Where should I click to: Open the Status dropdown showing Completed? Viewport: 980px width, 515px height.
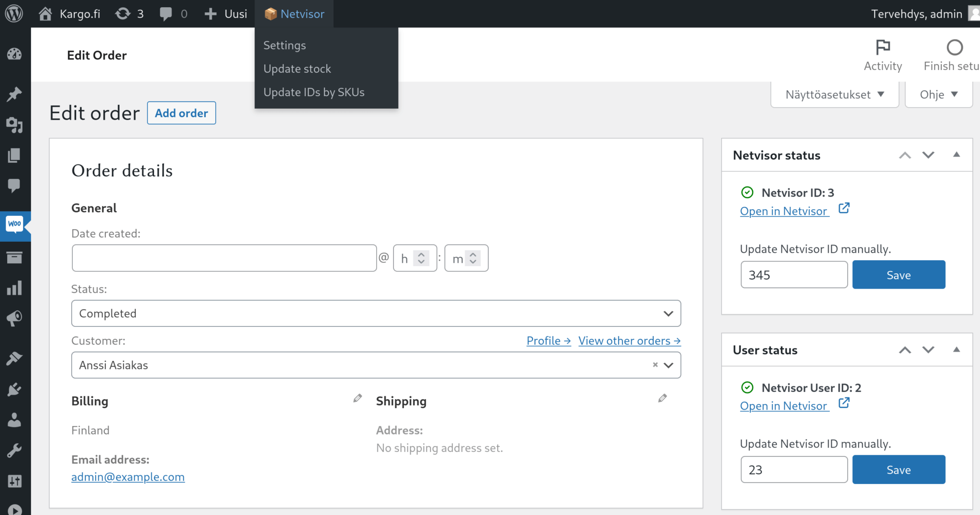pos(376,313)
